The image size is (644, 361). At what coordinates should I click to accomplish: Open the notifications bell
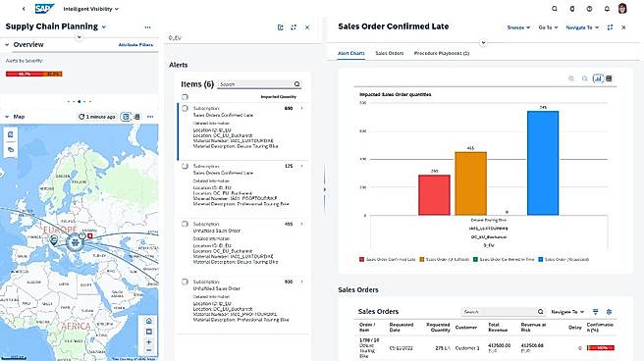[x=607, y=9]
